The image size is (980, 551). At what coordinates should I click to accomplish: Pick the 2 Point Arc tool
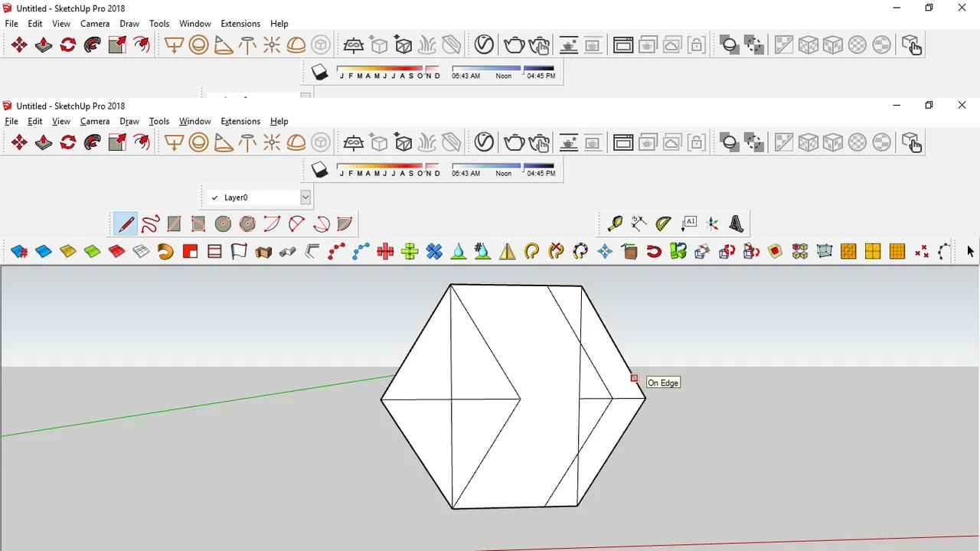pos(296,224)
